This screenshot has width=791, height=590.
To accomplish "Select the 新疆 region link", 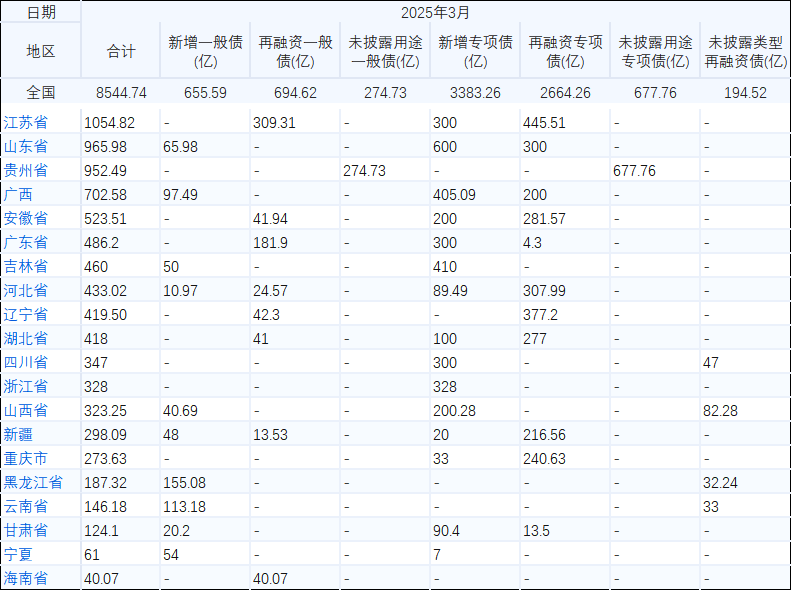I will [19, 434].
